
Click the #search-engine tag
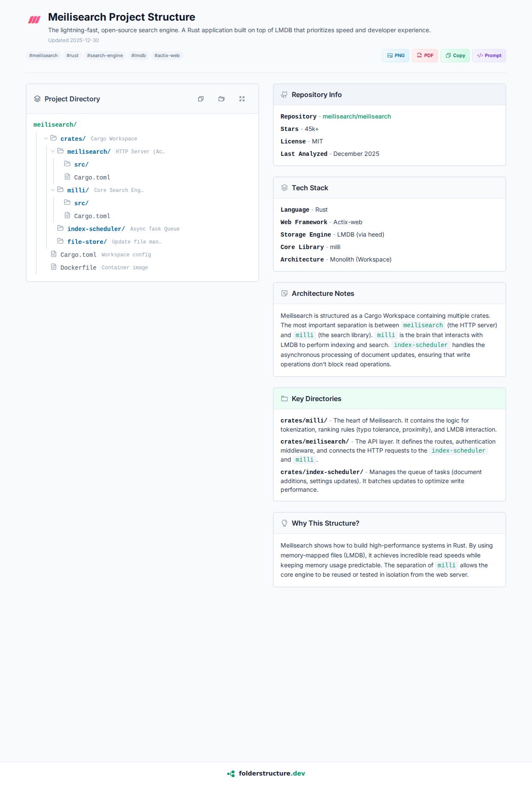(105, 55)
